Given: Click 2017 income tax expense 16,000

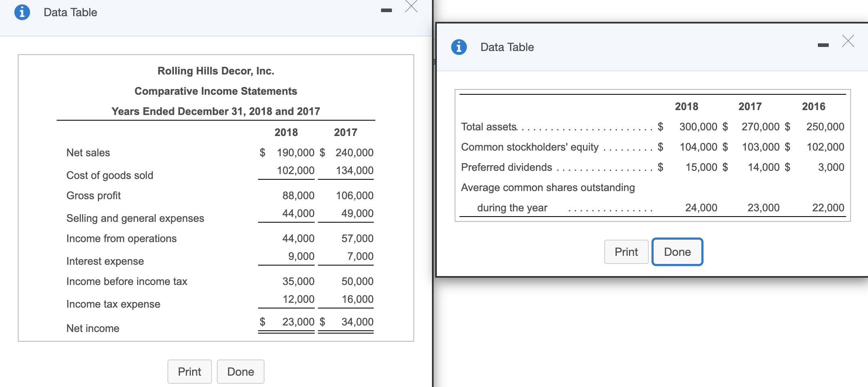Looking at the screenshot, I should pyautogui.click(x=357, y=299).
